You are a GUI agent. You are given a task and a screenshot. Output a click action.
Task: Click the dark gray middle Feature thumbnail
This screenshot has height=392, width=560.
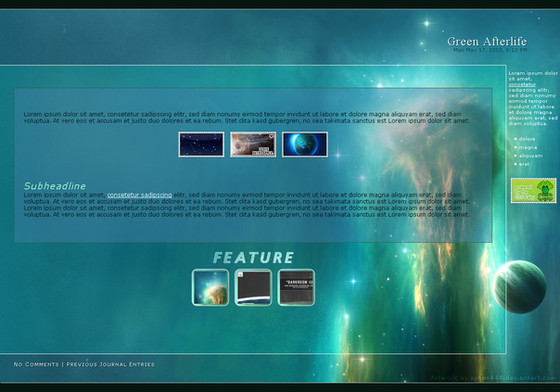(253, 287)
